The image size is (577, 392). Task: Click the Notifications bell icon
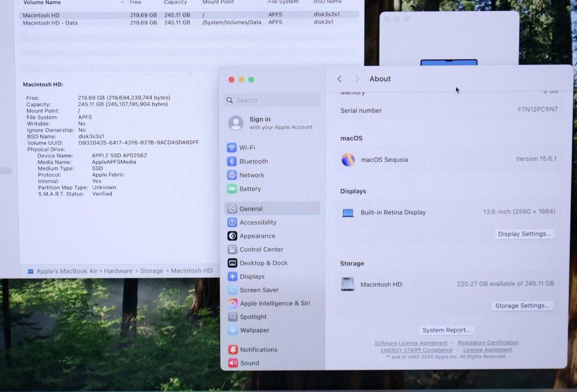point(233,349)
